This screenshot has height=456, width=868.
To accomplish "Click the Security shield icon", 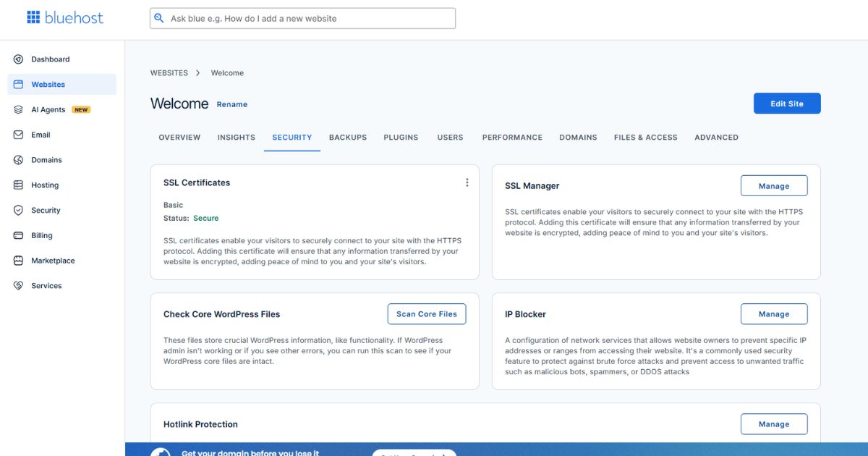I will pyautogui.click(x=18, y=211).
